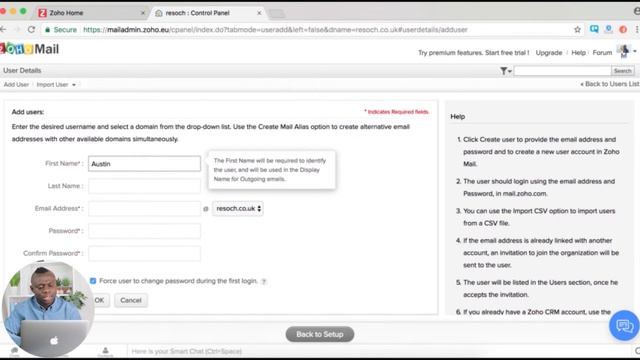Click the User Details heading
Image resolution: width=640 pixels, height=360 pixels.
pyautogui.click(x=22, y=71)
